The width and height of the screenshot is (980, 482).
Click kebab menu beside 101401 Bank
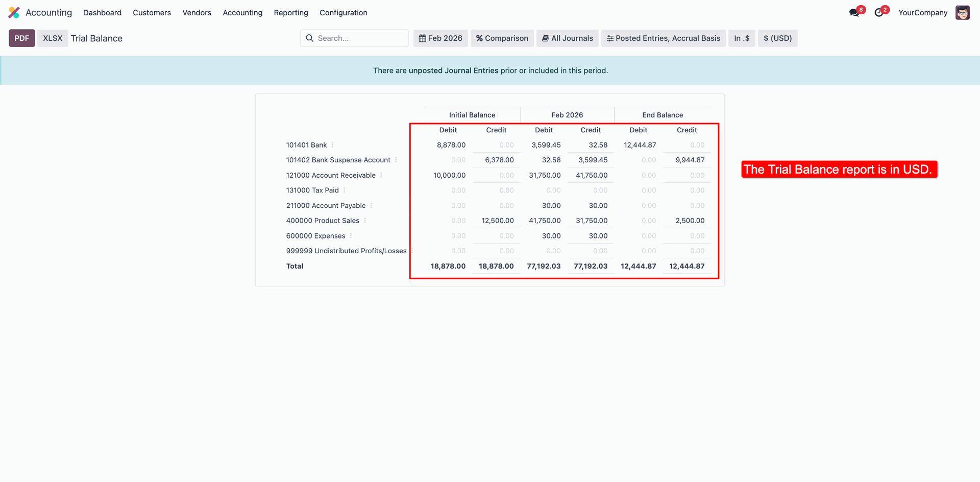click(x=333, y=145)
